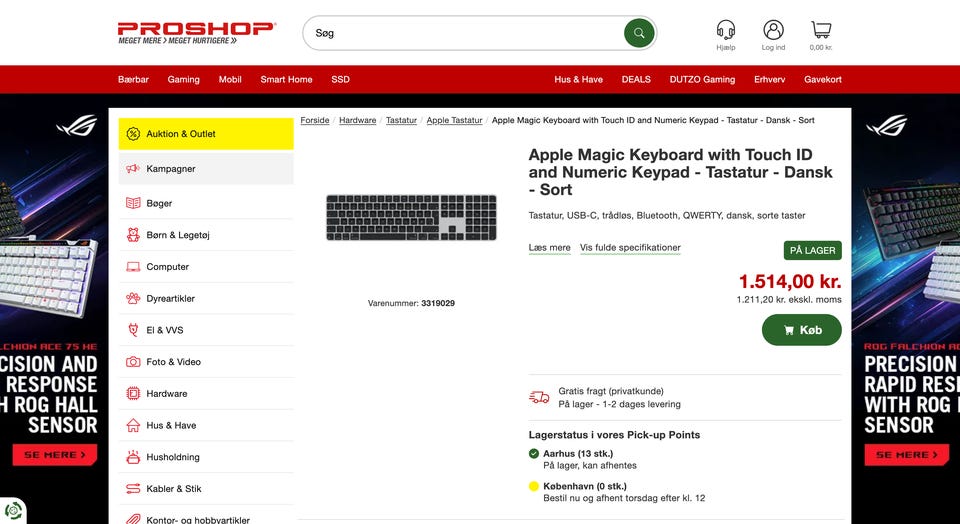Screen dimensions: 960x524
Task: Click the Kontor- og hobbyartikler paperclip icon
Action: (x=133, y=518)
